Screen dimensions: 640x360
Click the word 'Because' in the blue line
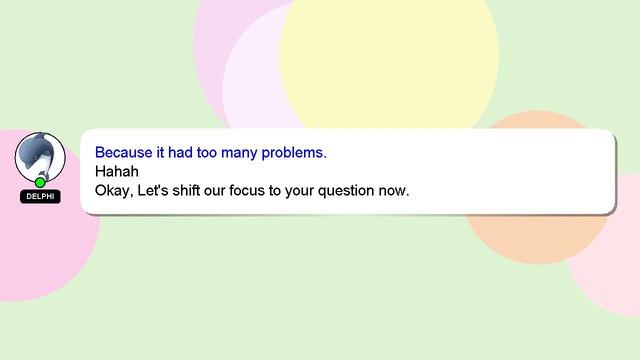124,152
